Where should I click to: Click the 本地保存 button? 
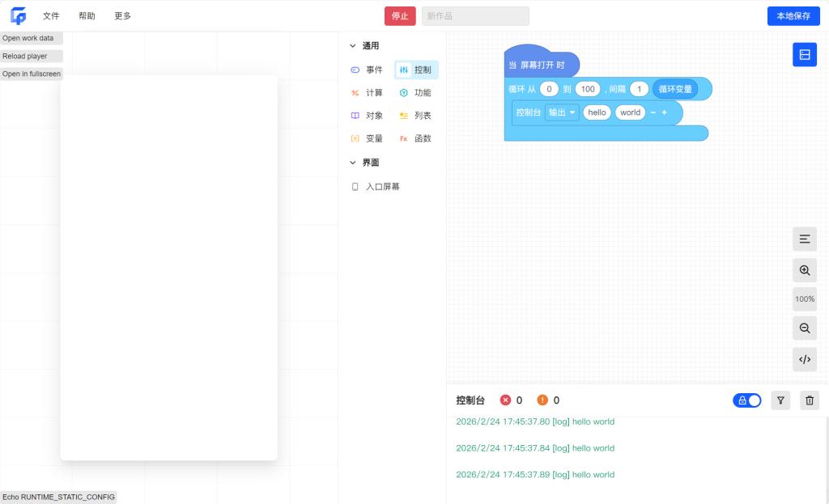coord(793,16)
